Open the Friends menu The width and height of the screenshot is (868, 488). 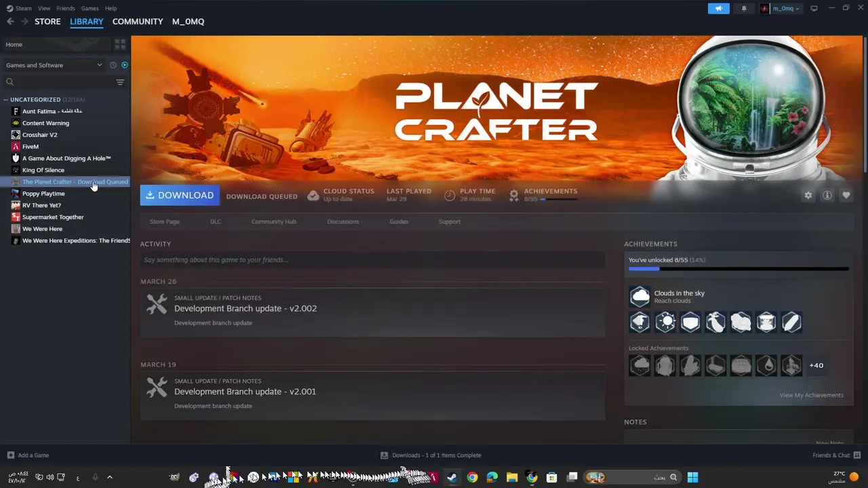coord(66,8)
